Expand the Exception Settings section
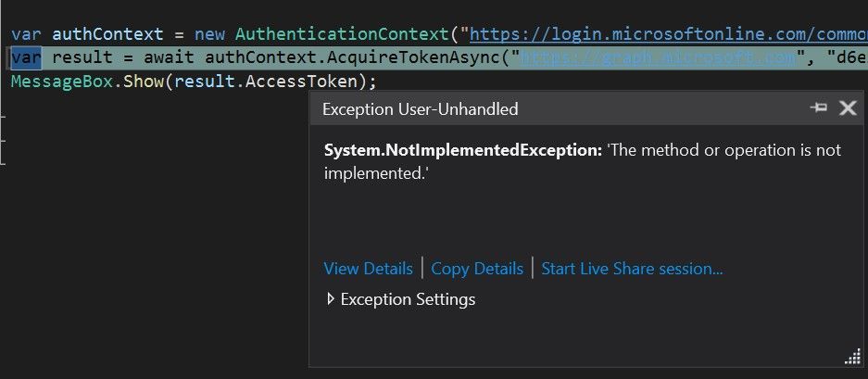The image size is (868, 379). 401,299
